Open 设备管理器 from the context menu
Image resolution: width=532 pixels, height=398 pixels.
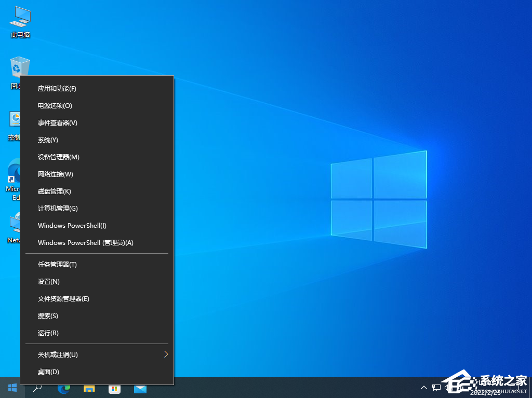(58, 157)
